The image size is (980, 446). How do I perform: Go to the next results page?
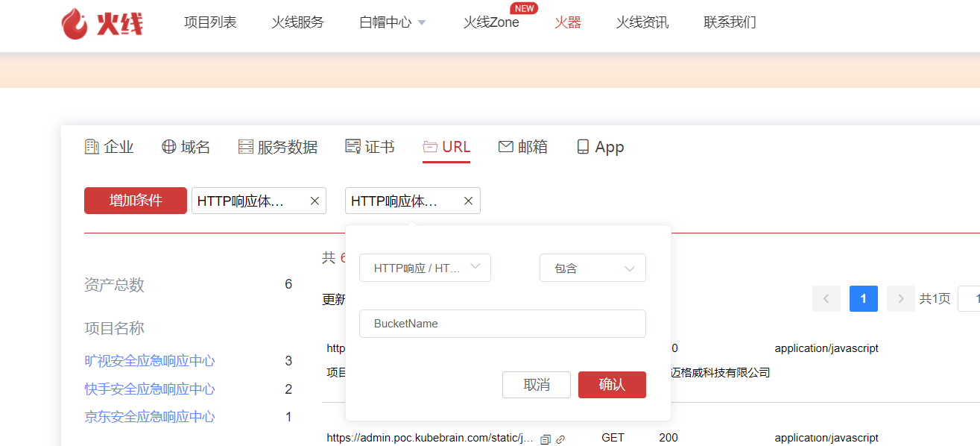[x=900, y=299]
